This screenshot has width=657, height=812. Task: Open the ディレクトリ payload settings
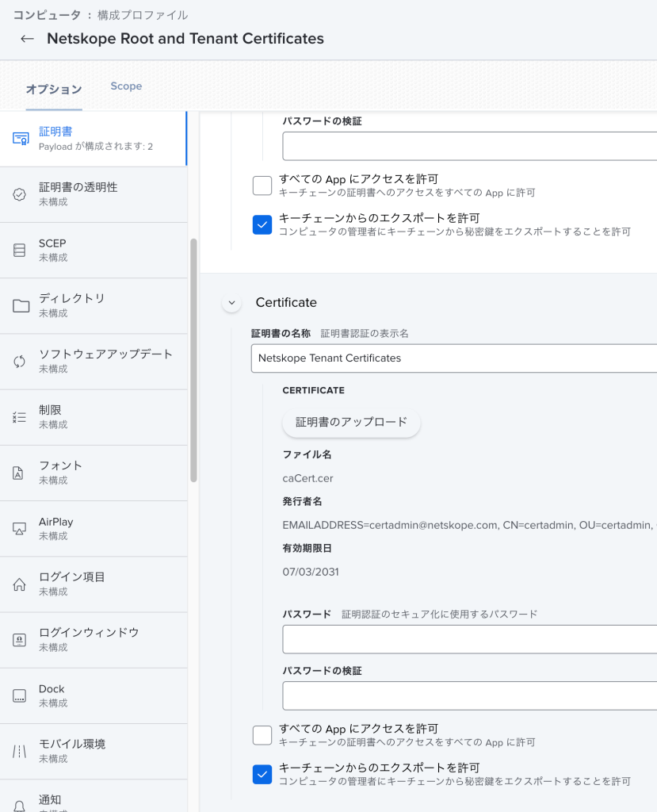pos(94,306)
